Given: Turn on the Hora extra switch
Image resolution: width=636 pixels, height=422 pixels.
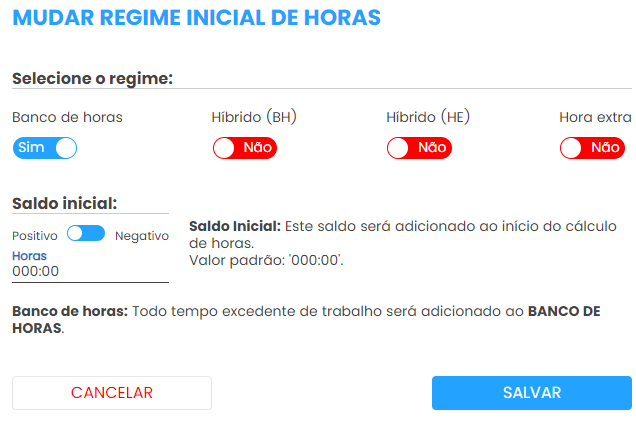Looking at the screenshot, I should [x=592, y=148].
